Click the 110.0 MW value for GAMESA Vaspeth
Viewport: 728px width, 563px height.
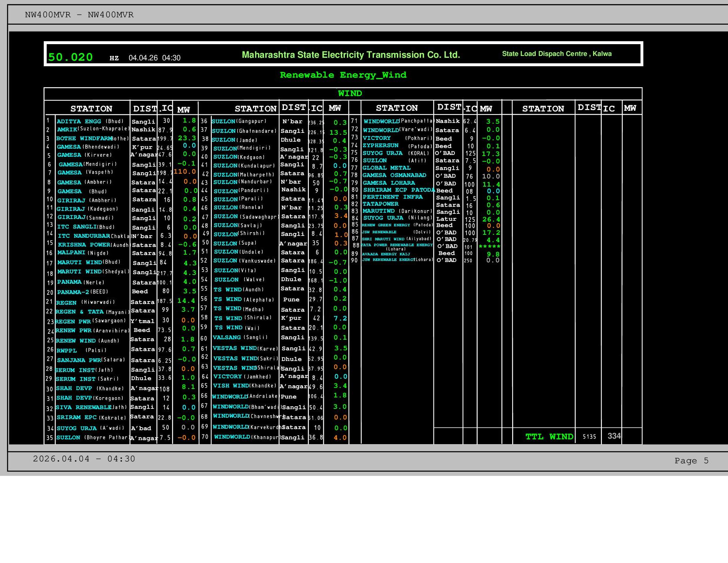[x=185, y=171]
